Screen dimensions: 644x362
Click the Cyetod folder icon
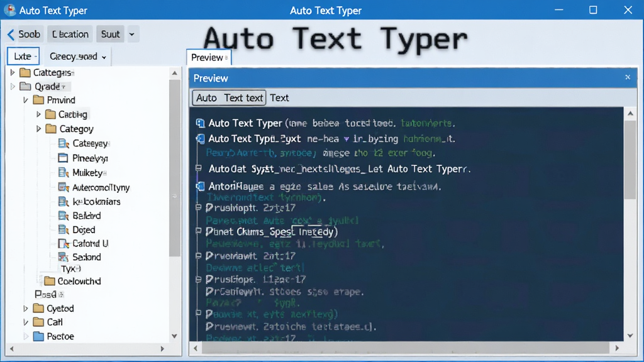pyautogui.click(x=38, y=308)
